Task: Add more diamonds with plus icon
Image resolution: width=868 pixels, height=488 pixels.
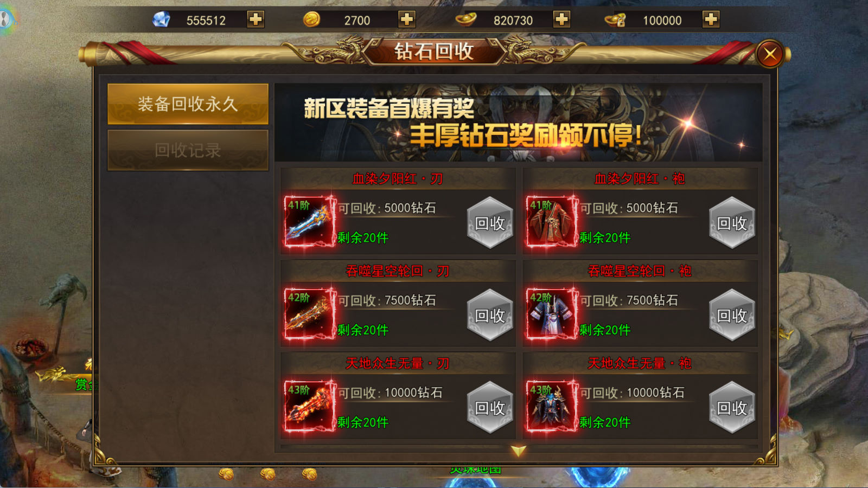Action: [x=256, y=20]
